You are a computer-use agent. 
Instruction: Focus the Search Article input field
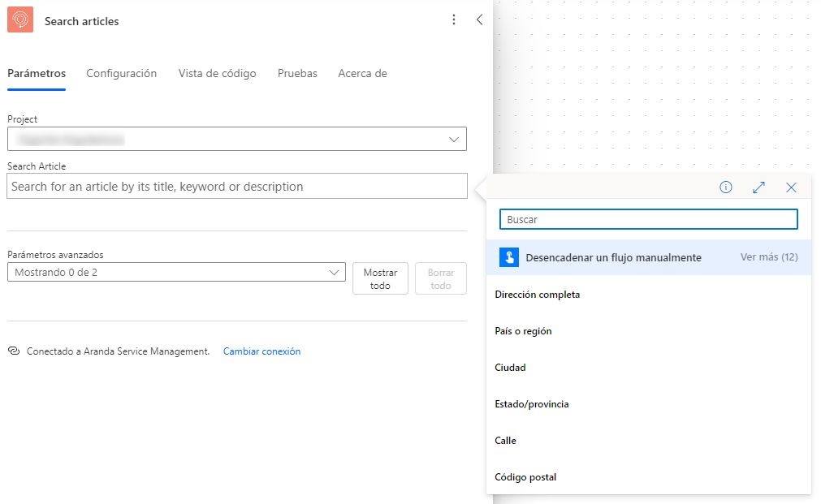237,187
